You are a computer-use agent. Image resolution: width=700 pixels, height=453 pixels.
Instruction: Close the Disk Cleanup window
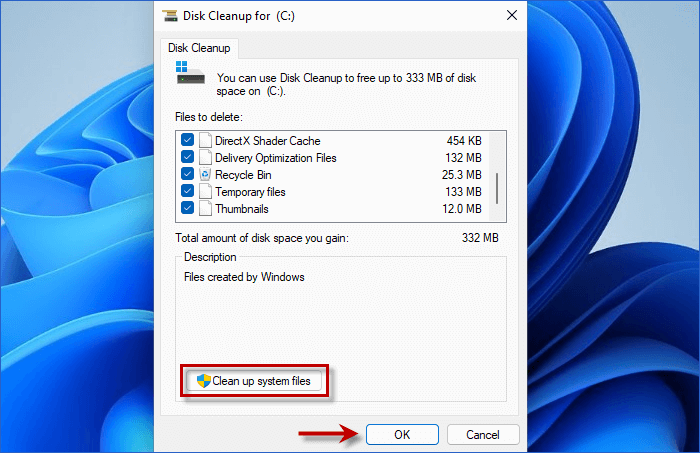click(x=512, y=16)
